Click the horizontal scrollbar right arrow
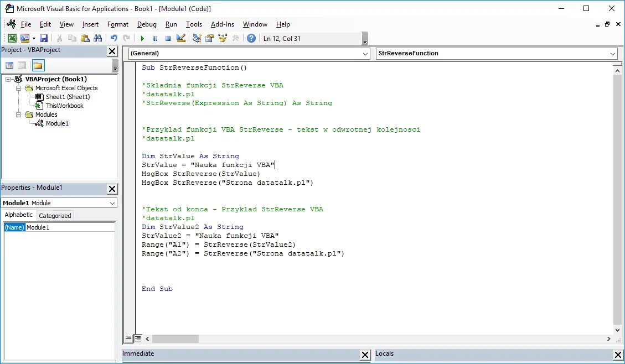 [x=608, y=339]
